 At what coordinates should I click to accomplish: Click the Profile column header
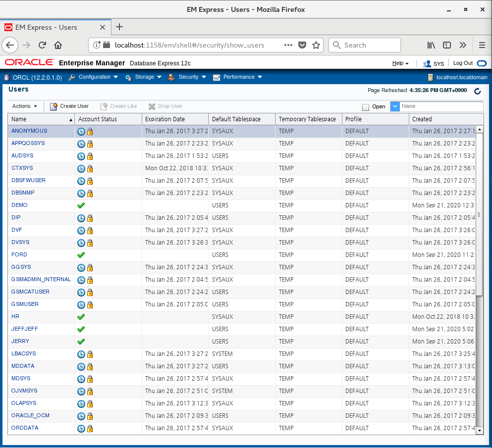375,119
